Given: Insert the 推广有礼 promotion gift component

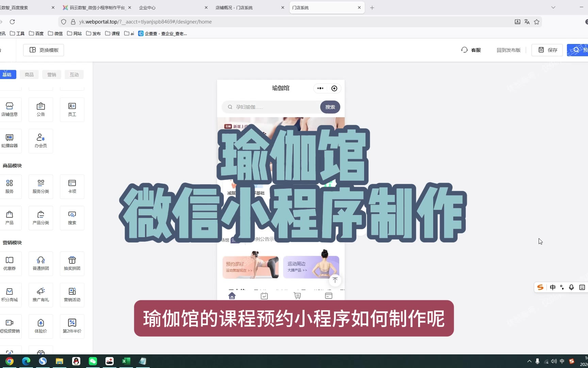Looking at the screenshot, I should click(x=41, y=295).
